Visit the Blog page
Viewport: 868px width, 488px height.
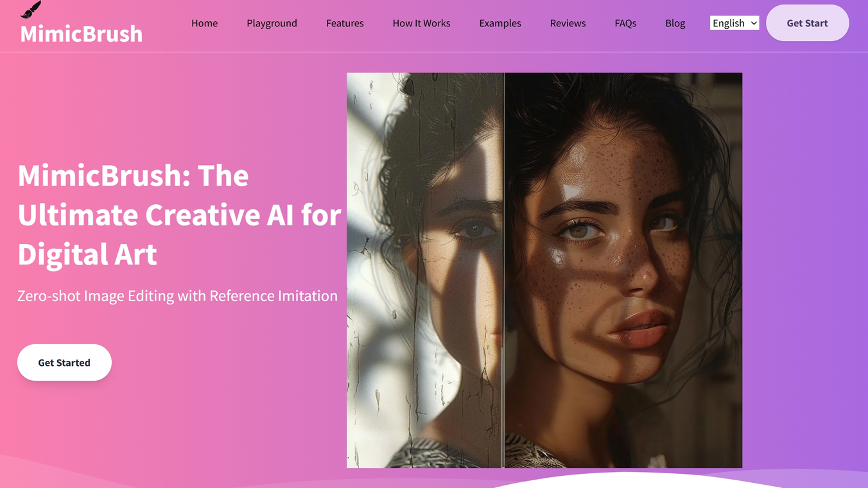coord(675,23)
